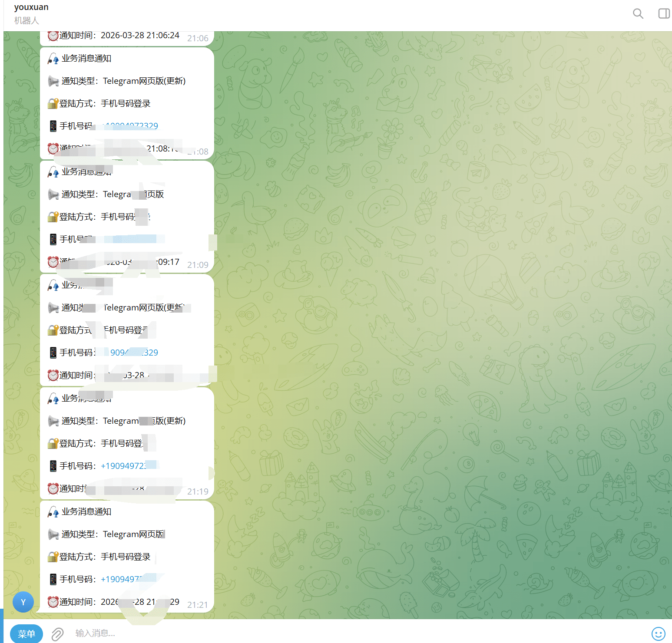Select 业务消息通知 heading in last message
The image size is (672, 643).
86,511
